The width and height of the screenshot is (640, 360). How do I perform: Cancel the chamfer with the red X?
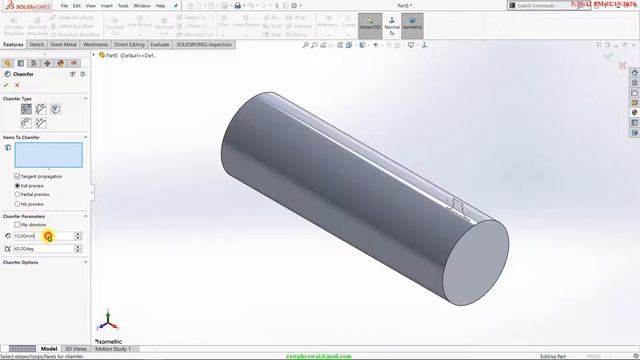tap(17, 85)
